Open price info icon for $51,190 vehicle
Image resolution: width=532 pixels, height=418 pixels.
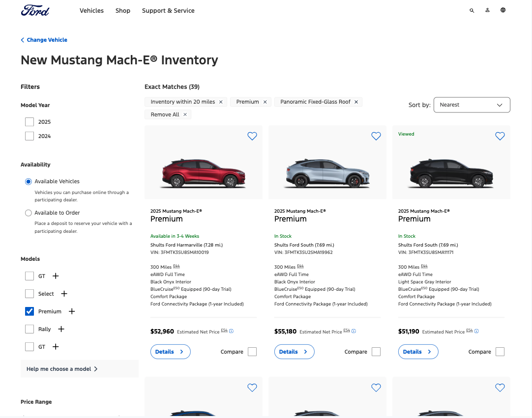pyautogui.click(x=476, y=331)
